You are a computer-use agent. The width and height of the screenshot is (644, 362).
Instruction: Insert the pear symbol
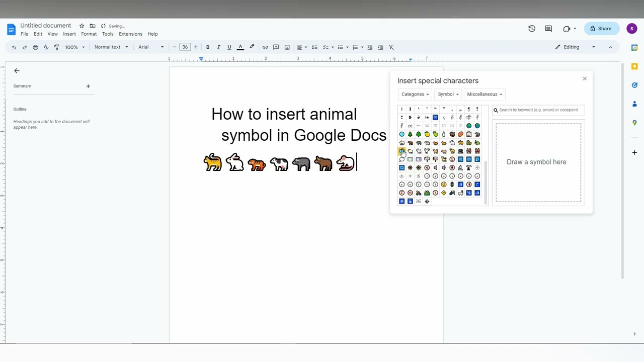pyautogui.click(x=435, y=134)
